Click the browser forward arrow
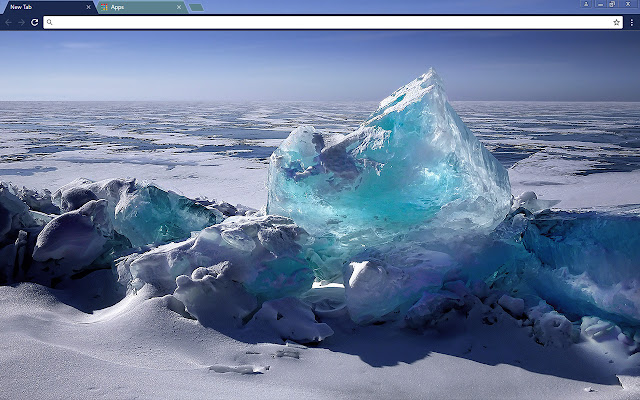 click(21, 22)
